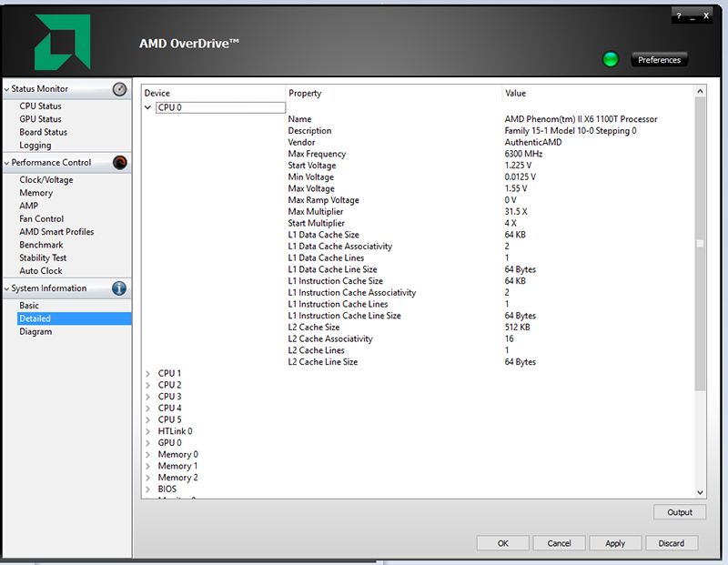Open the Diagram view
728x565 pixels.
(35, 331)
